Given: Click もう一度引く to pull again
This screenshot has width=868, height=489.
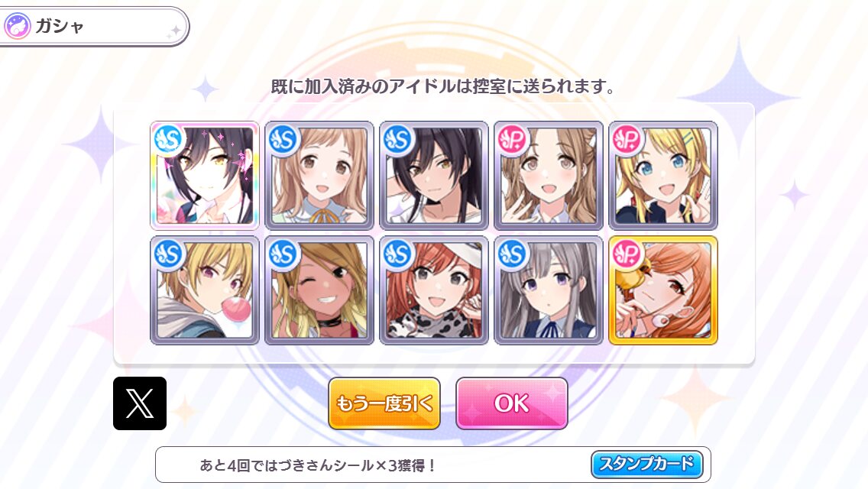Looking at the screenshot, I should 384,403.
